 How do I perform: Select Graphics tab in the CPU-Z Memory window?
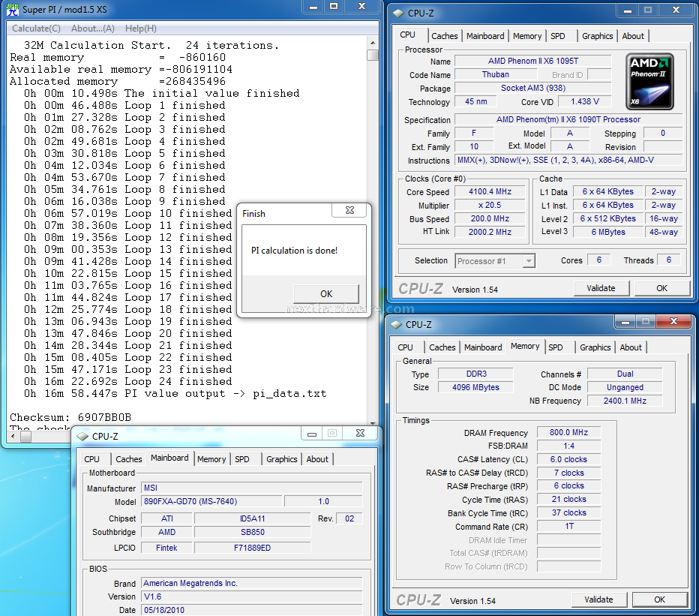point(595,347)
